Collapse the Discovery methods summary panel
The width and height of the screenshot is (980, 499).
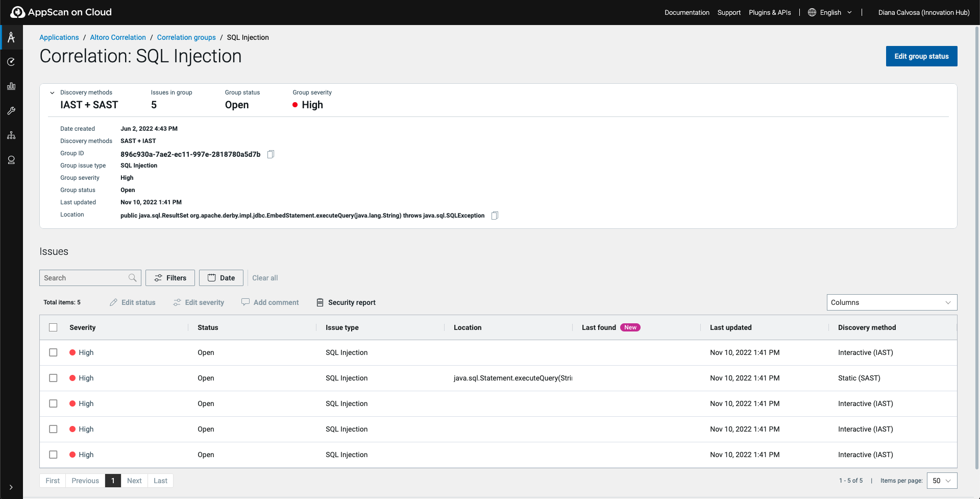coord(52,92)
